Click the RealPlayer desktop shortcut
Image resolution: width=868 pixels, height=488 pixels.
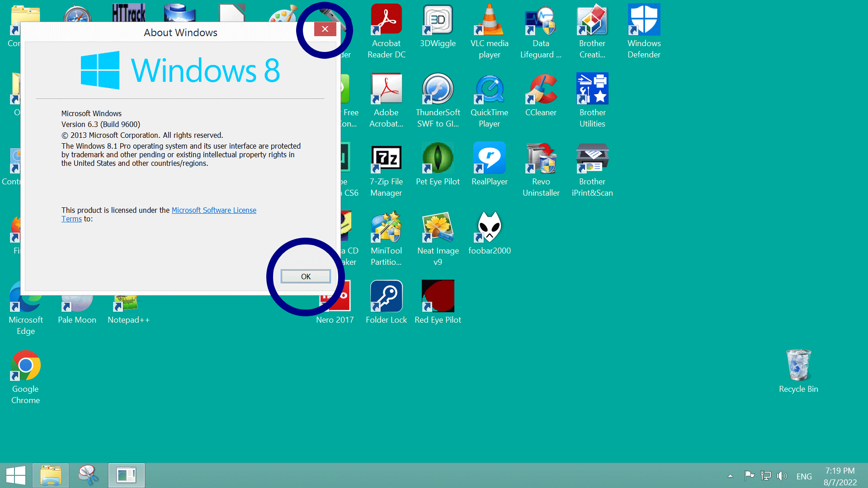[490, 164]
